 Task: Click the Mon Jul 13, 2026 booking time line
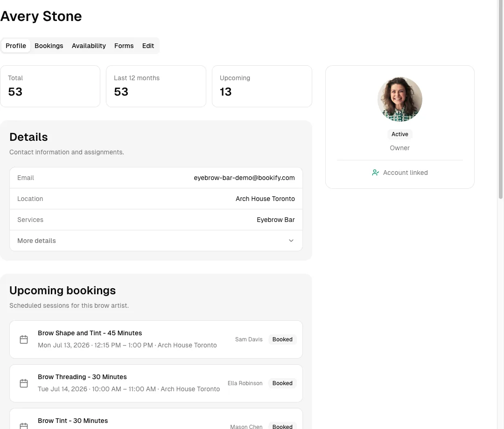(x=127, y=345)
